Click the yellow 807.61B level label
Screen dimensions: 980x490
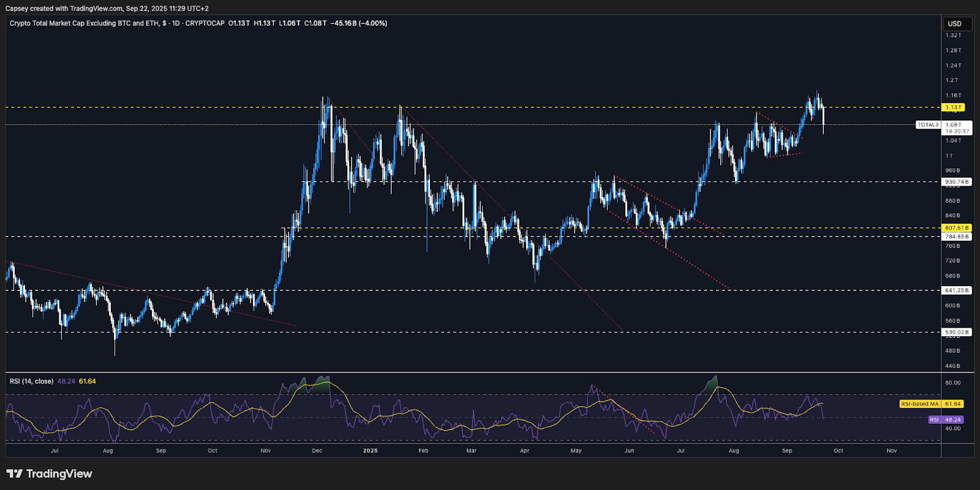pos(957,228)
